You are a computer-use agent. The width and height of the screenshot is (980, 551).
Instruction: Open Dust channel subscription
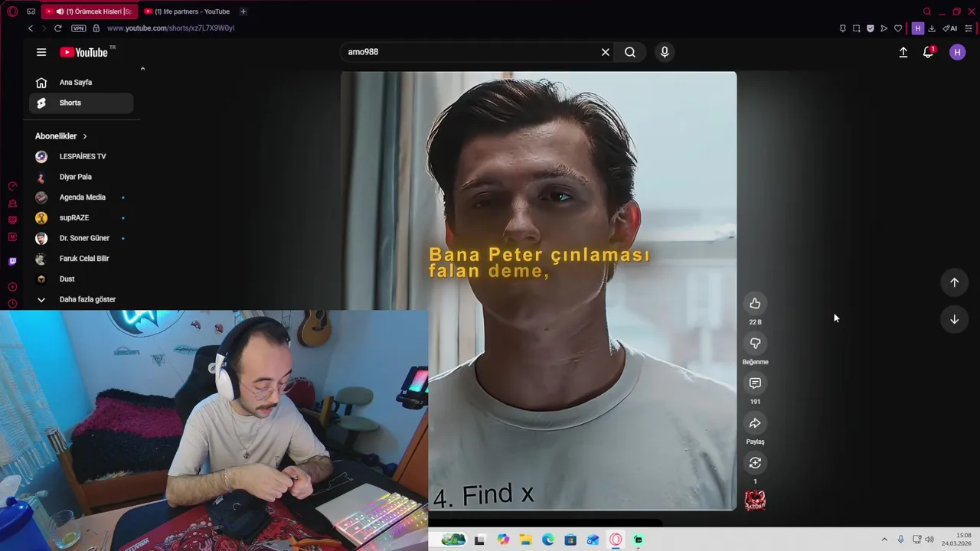[81, 279]
